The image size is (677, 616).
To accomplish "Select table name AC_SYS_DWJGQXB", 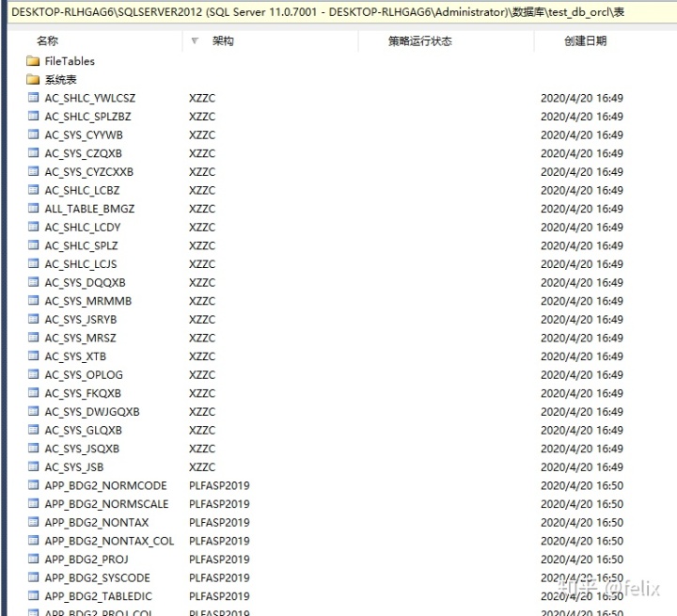I will tap(92, 412).
